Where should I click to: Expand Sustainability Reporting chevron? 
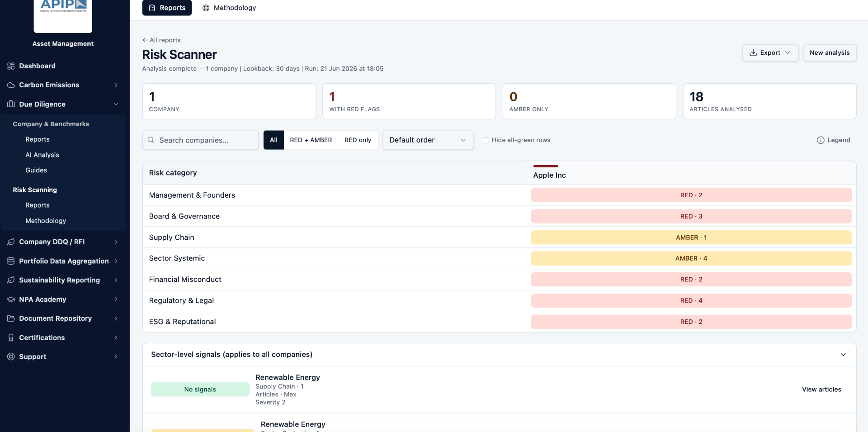pos(116,280)
